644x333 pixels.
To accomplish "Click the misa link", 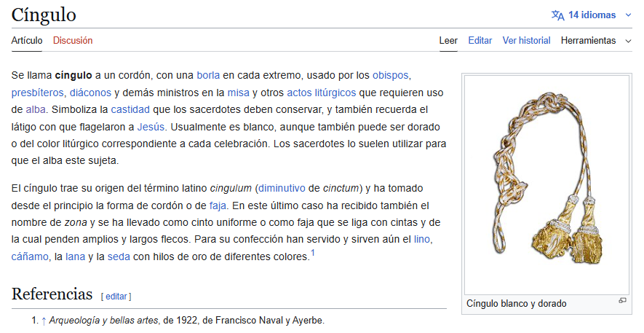I will [238, 93].
